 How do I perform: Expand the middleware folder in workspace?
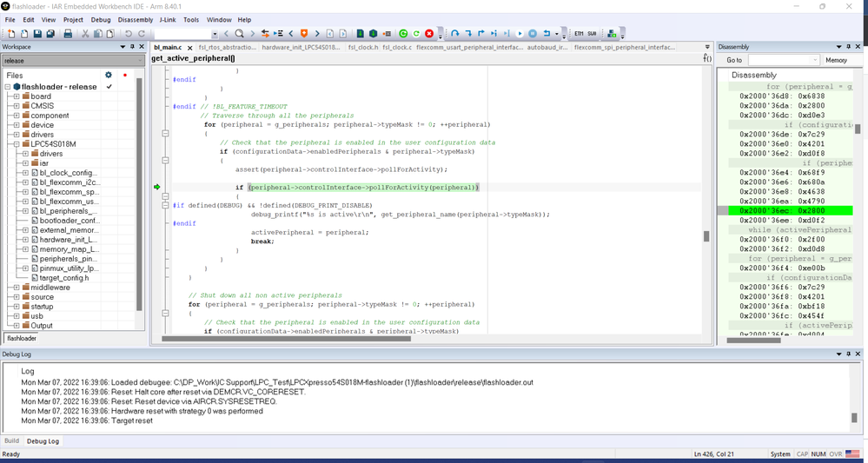pos(17,287)
